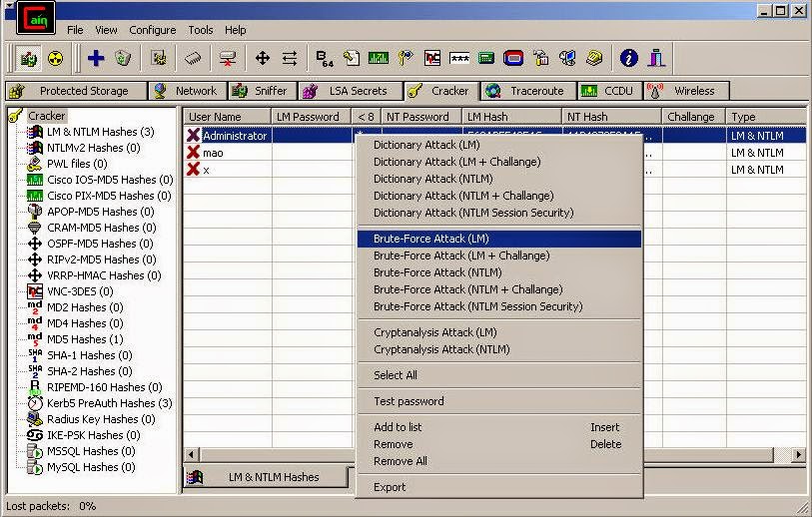Image resolution: width=812 pixels, height=517 pixels.
Task: Click the gray memory chip toolbar icon
Action: click(193, 58)
